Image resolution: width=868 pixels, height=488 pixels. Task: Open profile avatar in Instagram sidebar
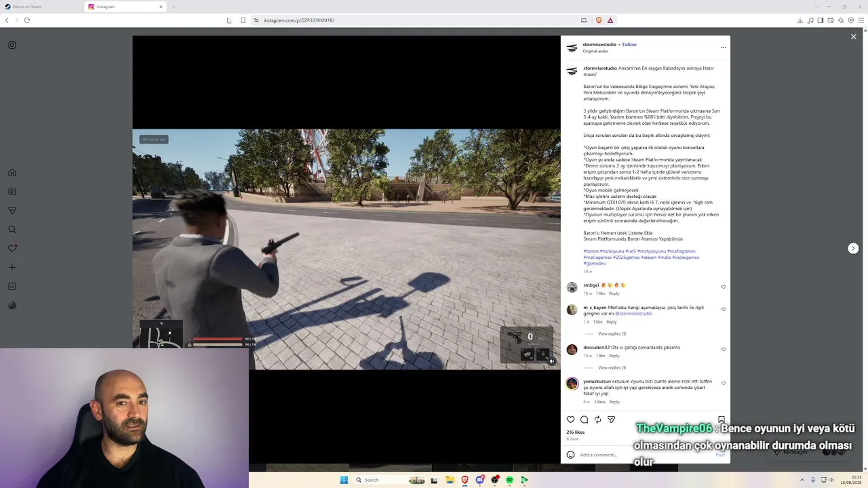pyautogui.click(x=12, y=305)
